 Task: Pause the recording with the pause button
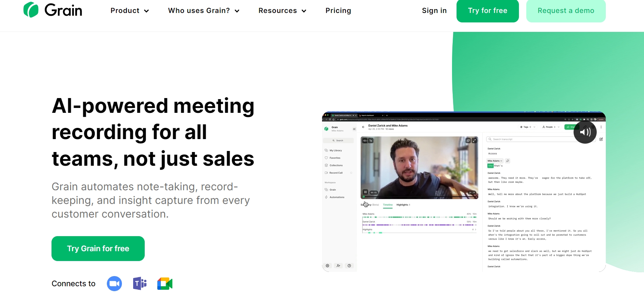(365, 192)
